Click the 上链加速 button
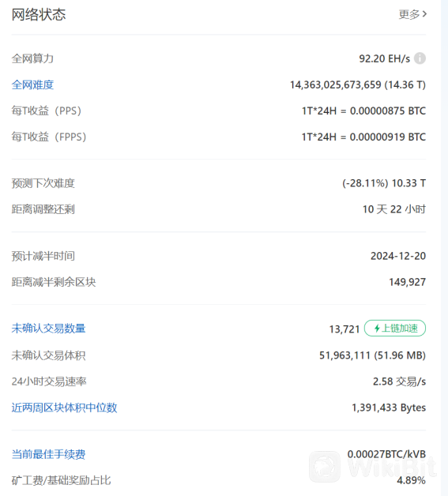 395,329
